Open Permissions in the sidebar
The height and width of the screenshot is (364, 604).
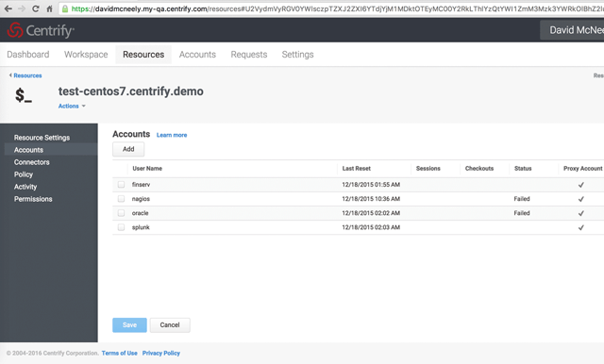[33, 199]
